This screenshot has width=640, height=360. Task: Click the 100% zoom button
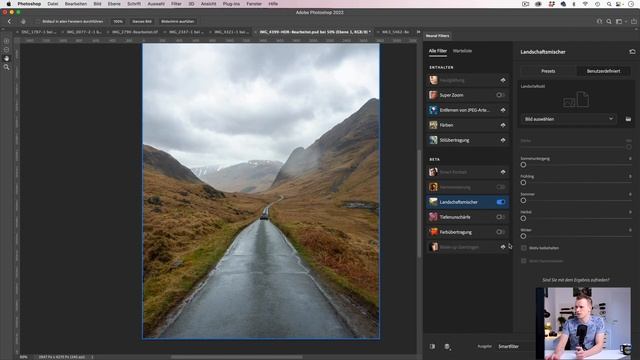pos(118,21)
